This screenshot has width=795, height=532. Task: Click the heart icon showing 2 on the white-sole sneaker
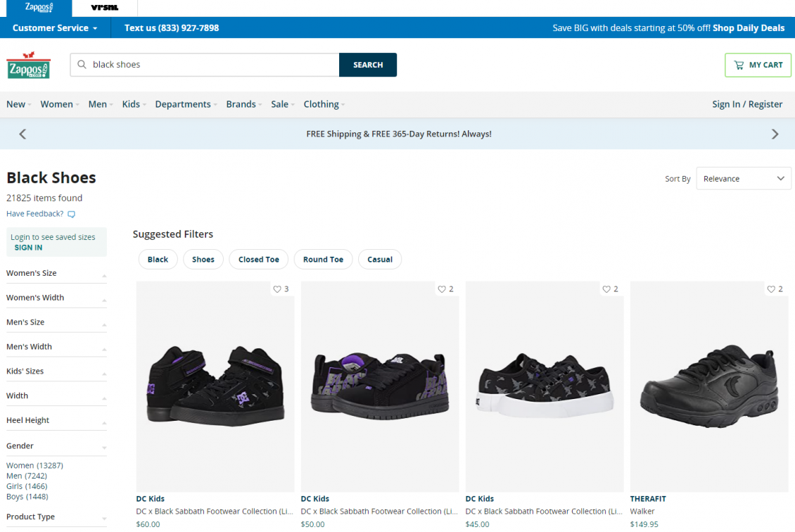click(x=606, y=289)
